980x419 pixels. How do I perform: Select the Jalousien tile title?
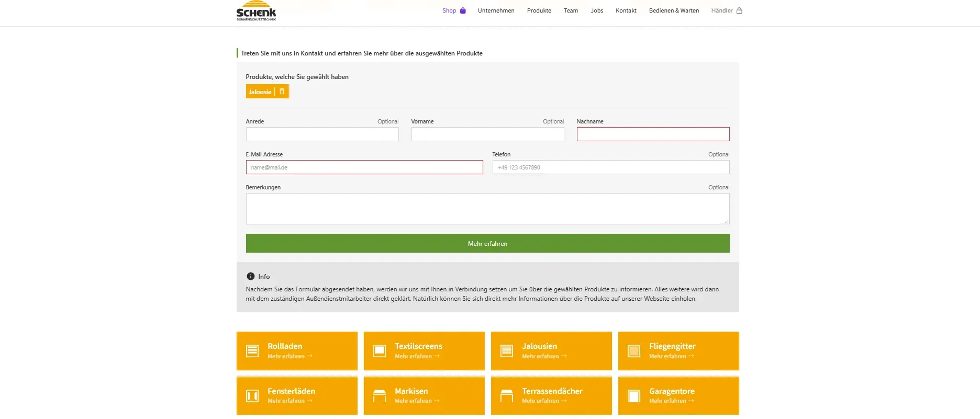[x=539, y=346]
